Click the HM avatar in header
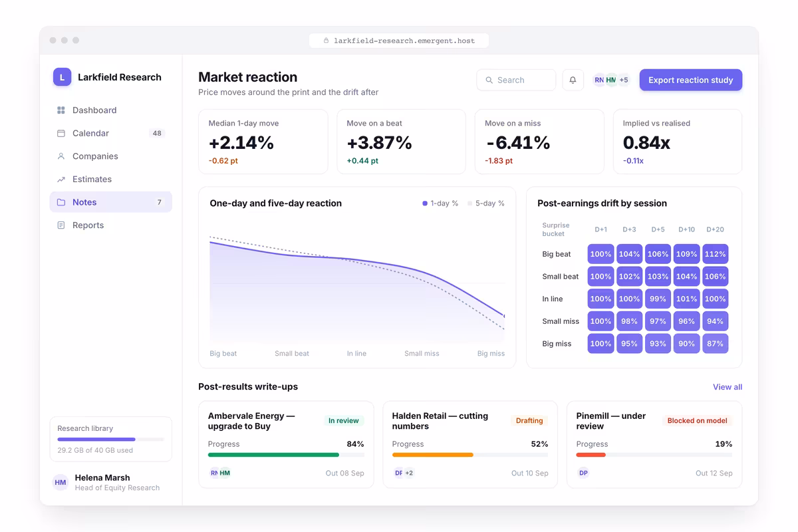This screenshot has height=532, width=798. click(x=611, y=80)
